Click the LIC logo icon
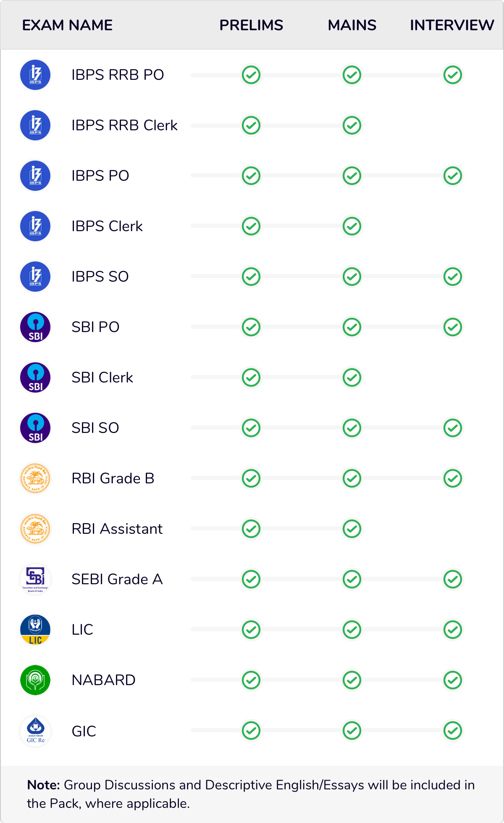Image resolution: width=504 pixels, height=823 pixels. [x=35, y=630]
